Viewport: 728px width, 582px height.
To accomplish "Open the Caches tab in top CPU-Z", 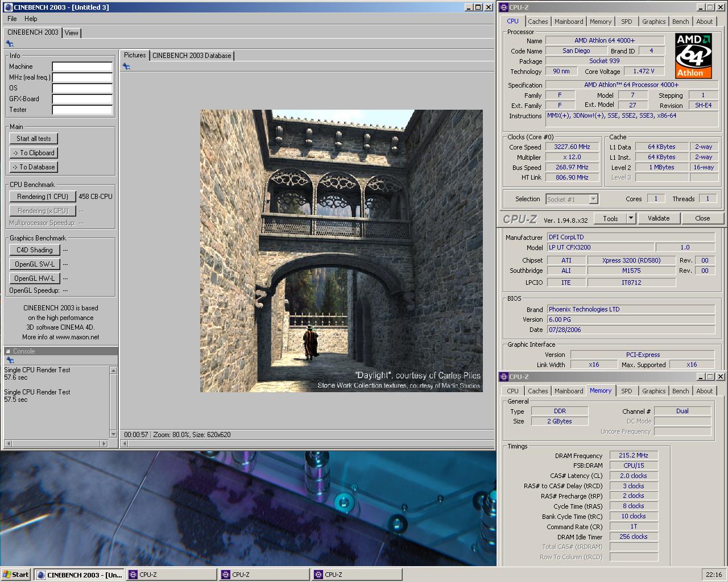I will coord(538,22).
